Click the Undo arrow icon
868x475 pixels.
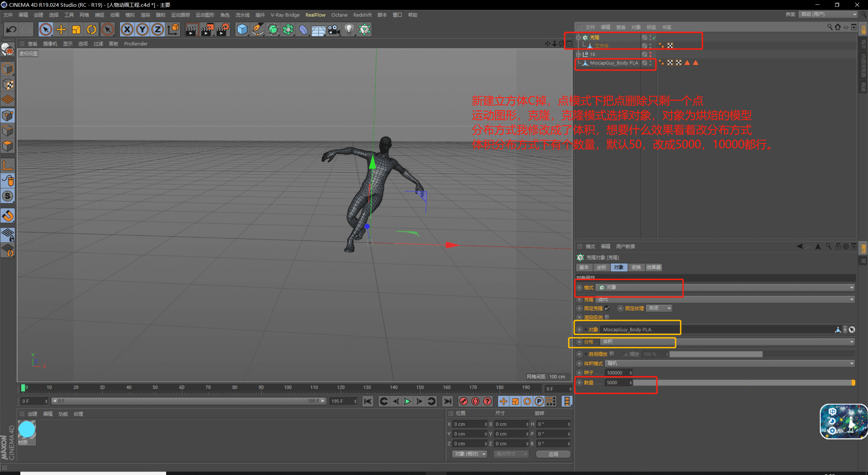(x=11, y=30)
